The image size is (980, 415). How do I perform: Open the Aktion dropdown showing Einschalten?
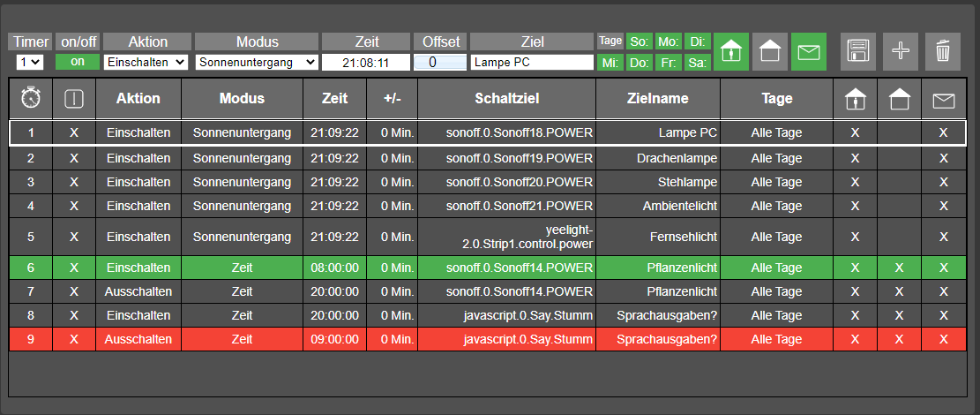click(146, 62)
